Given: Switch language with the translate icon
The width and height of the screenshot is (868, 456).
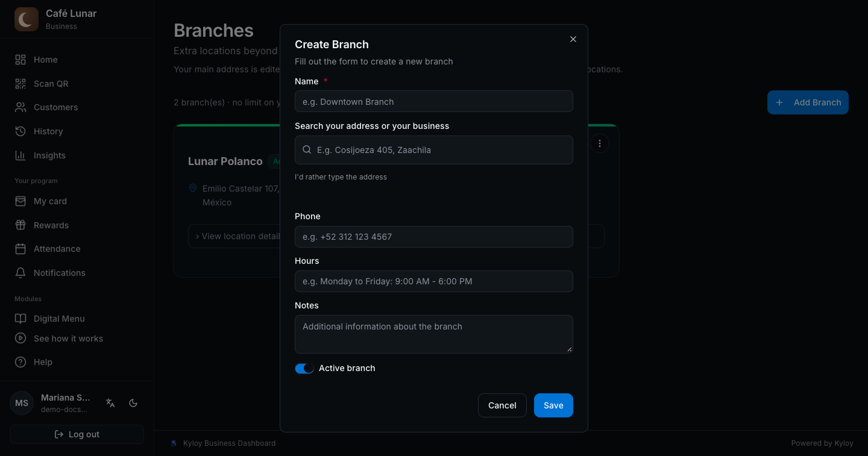Looking at the screenshot, I should pos(110,403).
